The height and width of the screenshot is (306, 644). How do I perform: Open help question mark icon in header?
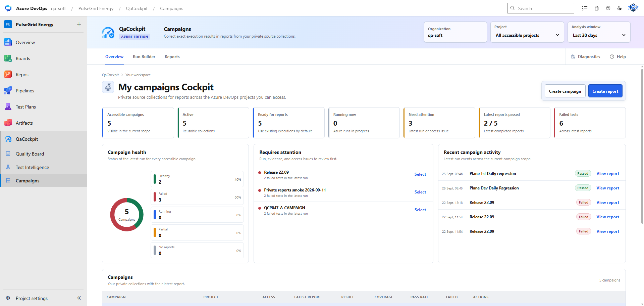608,8
